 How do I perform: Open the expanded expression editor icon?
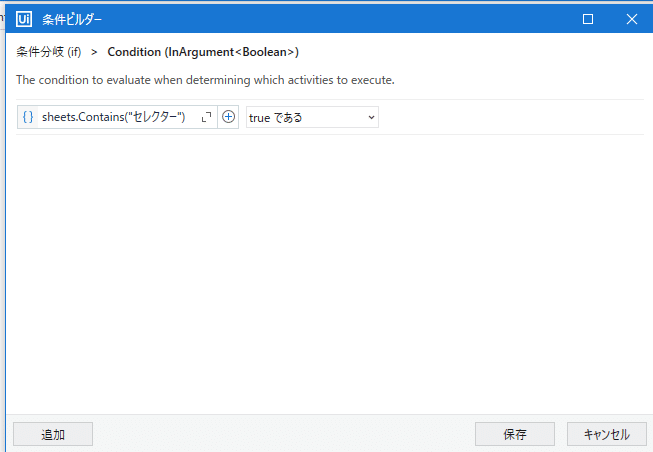(206, 117)
